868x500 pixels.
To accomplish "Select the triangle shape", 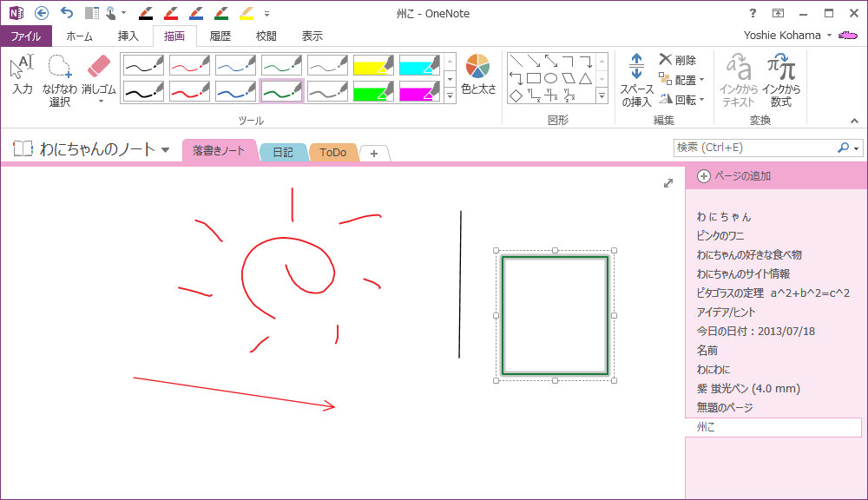I will (585, 79).
